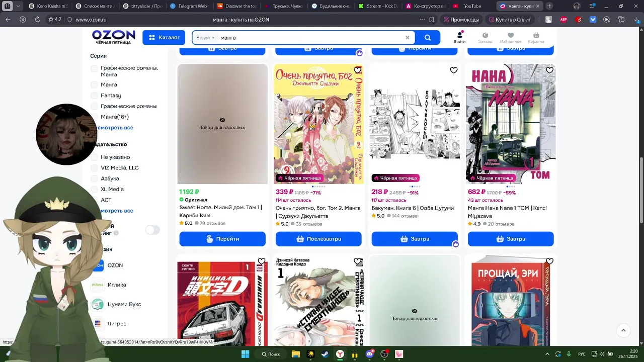
Task: Check the VIZ Media, LLC checkbox
Action: tap(94, 168)
